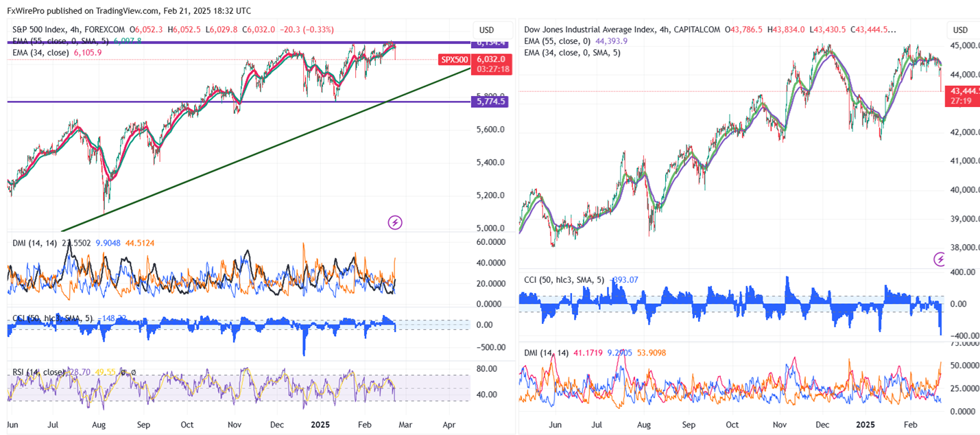The height and width of the screenshot is (435, 980).
Task: Click the Jun label on Dow time axis
Action: [x=554, y=425]
